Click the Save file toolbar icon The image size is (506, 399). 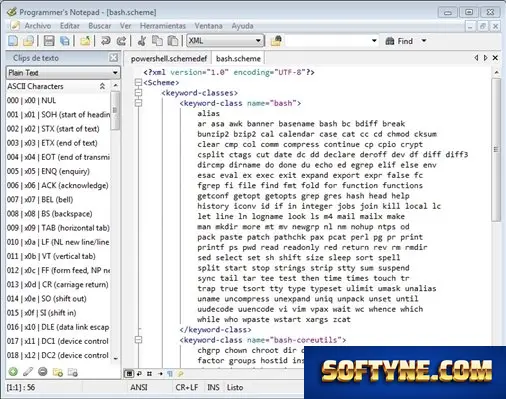point(49,41)
